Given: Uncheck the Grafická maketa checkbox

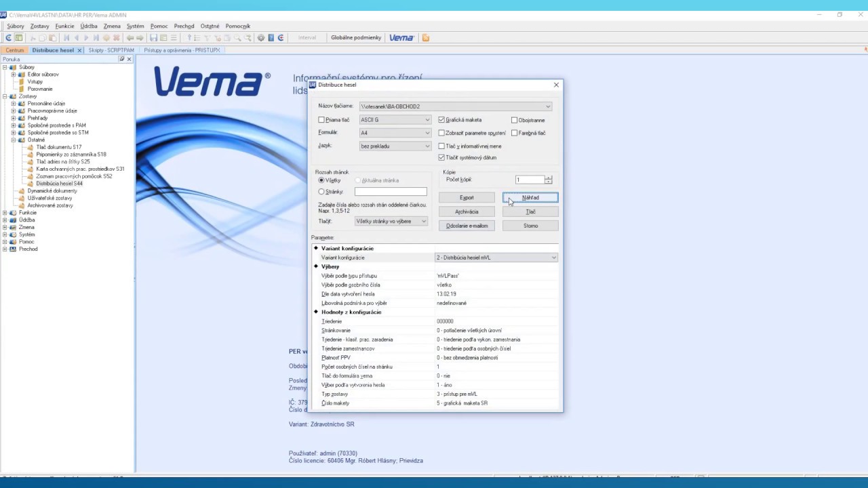Looking at the screenshot, I should tap(441, 120).
